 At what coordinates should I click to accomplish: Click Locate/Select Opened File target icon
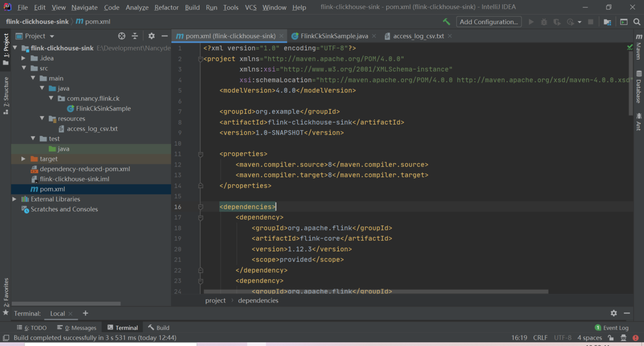(x=122, y=36)
